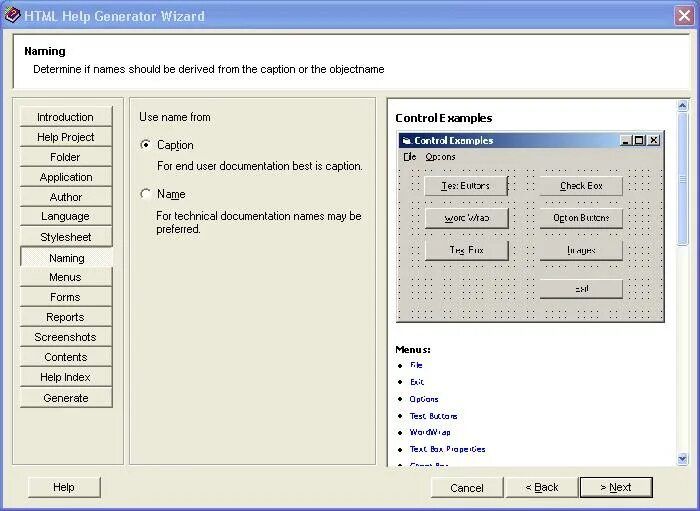Click the preview scrollbar down arrow

click(x=683, y=458)
